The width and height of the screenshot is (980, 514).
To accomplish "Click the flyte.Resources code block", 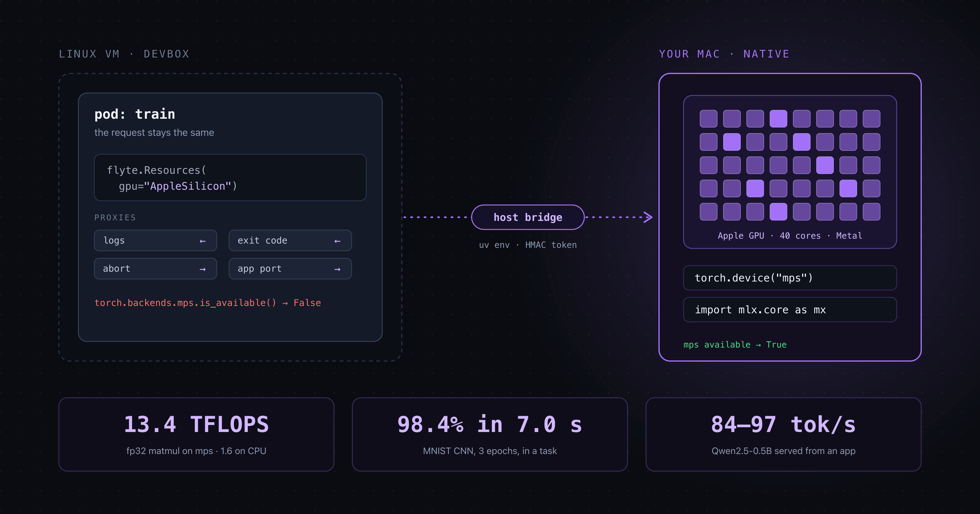I will click(230, 177).
